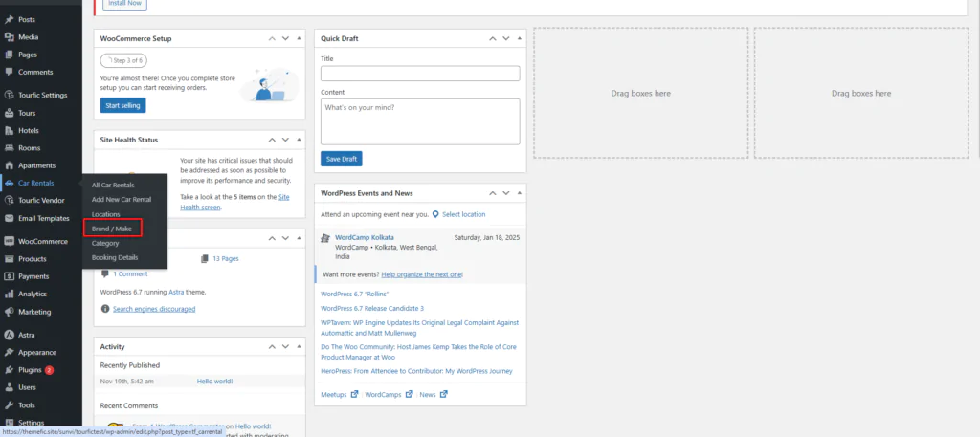Open Comments via its speech bubble icon
The height and width of the screenshot is (437, 980).
click(9, 72)
